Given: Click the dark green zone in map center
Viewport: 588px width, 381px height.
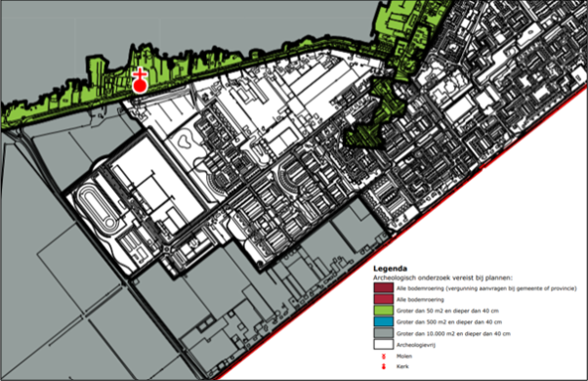Looking at the screenshot, I should [369, 124].
